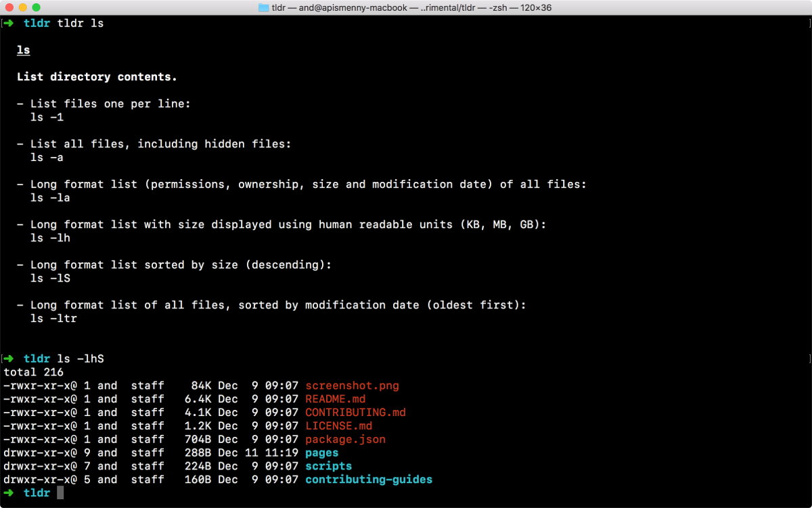Click the CONTRIBUTING.md file name

point(355,413)
